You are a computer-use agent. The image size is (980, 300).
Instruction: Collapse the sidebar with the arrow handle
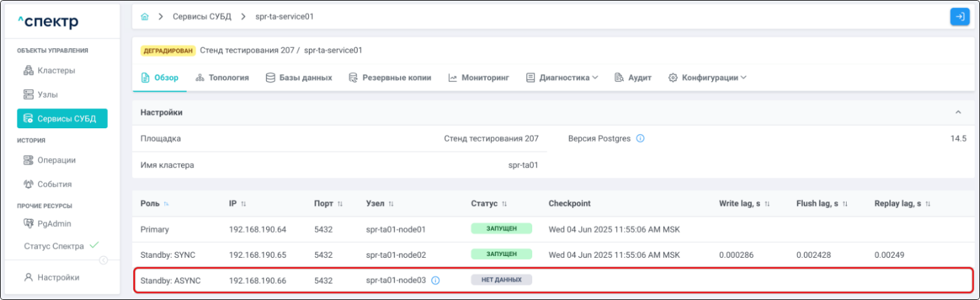pos(104,260)
